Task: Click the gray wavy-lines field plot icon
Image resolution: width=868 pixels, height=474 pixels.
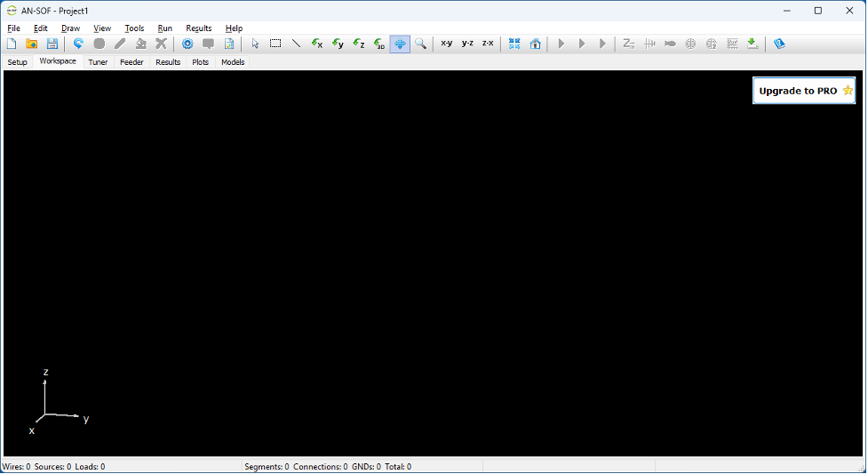Action: (732, 44)
